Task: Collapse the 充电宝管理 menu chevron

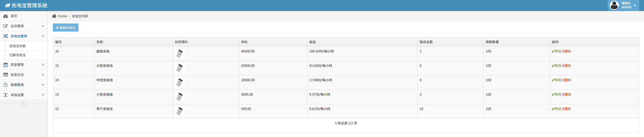Action: coord(43,36)
